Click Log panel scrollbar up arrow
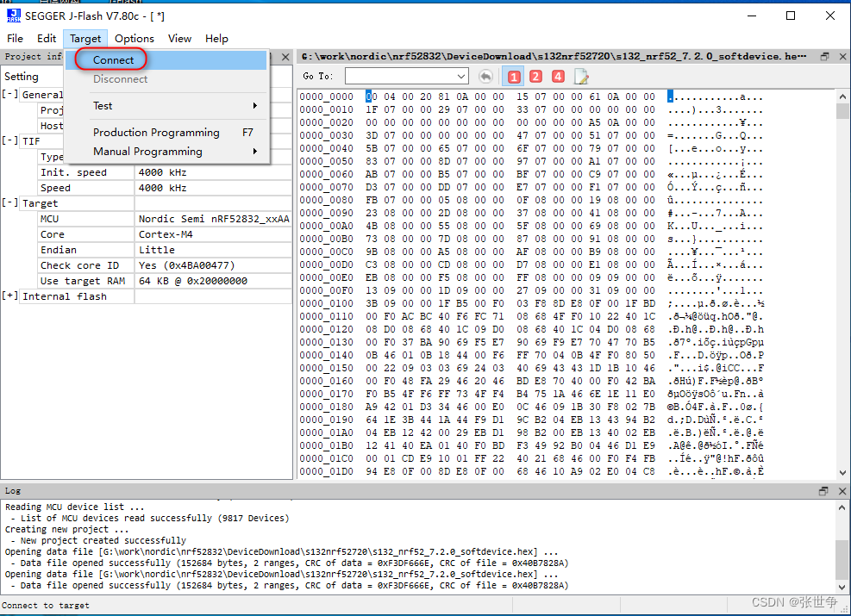This screenshot has width=851, height=616. pos(842,507)
